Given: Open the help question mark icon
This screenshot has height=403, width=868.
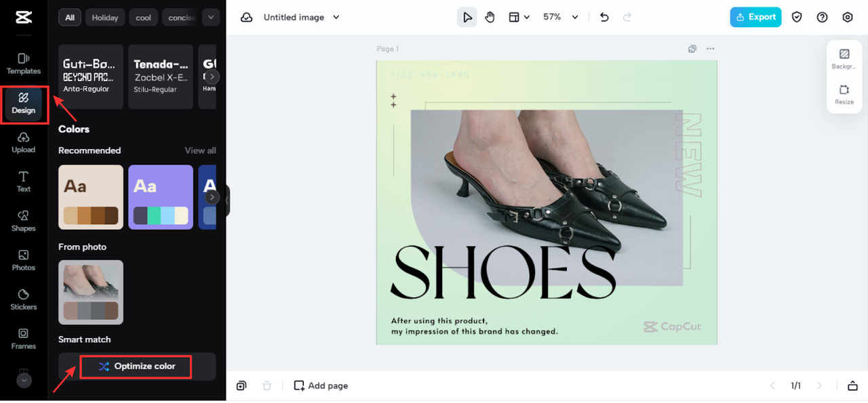Looking at the screenshot, I should click(x=823, y=18).
